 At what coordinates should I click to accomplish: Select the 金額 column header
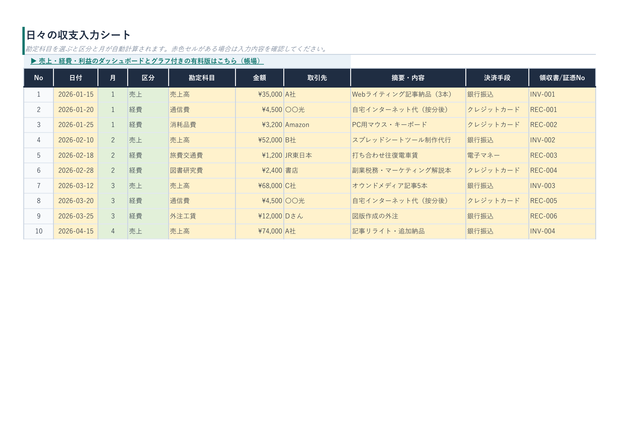coord(259,78)
